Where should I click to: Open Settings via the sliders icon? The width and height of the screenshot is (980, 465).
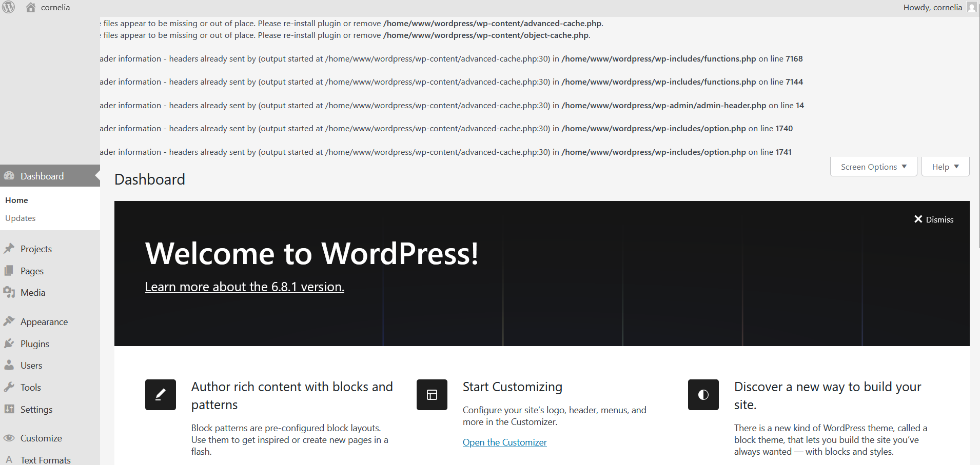point(10,409)
